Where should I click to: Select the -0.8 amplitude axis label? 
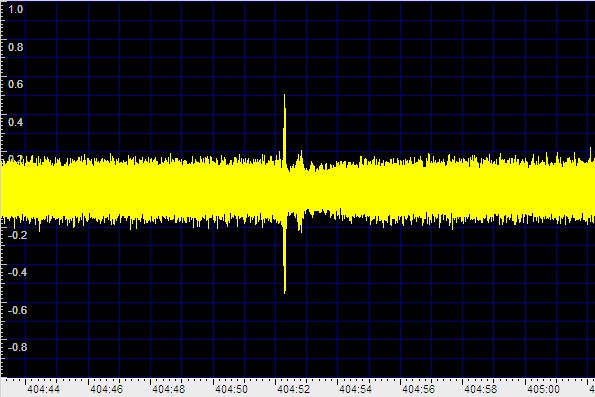[x=17, y=347]
